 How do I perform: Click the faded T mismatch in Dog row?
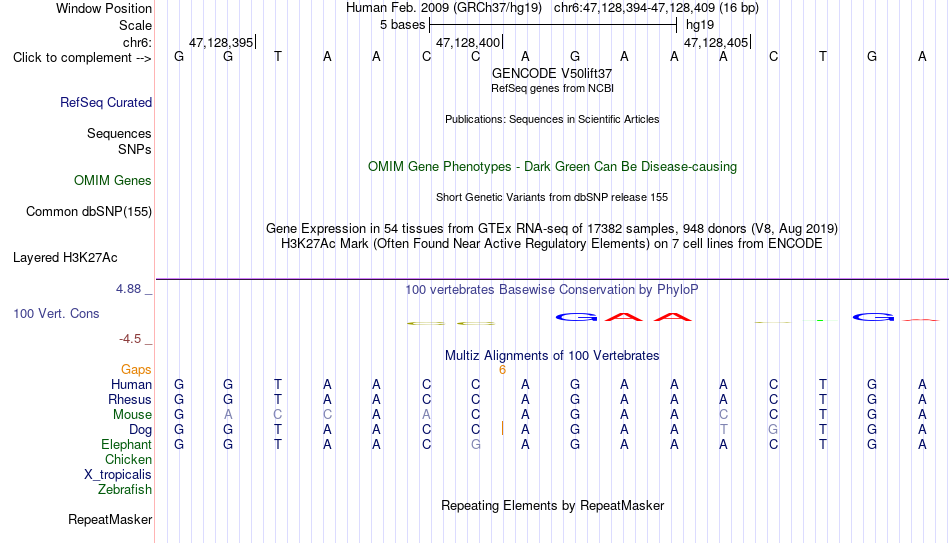(723, 430)
